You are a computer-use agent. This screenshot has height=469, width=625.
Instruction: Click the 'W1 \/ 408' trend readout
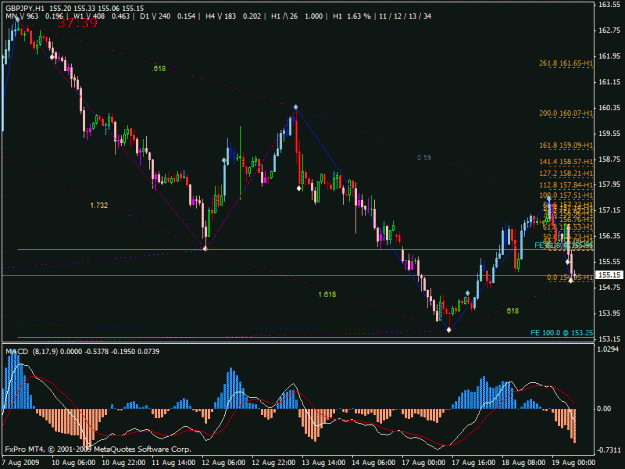pos(89,16)
